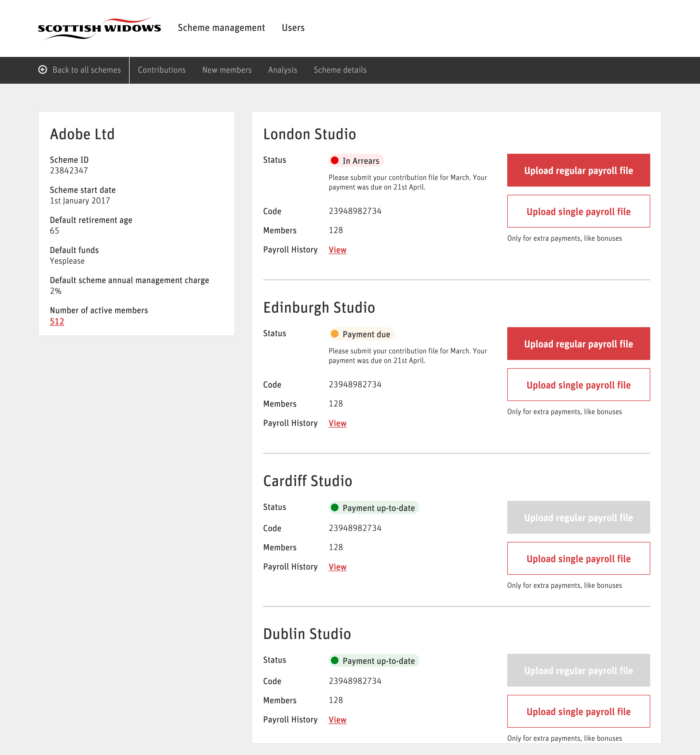Click the Dublin Studio heading
Image resolution: width=700 pixels, height=755 pixels.
307,634
